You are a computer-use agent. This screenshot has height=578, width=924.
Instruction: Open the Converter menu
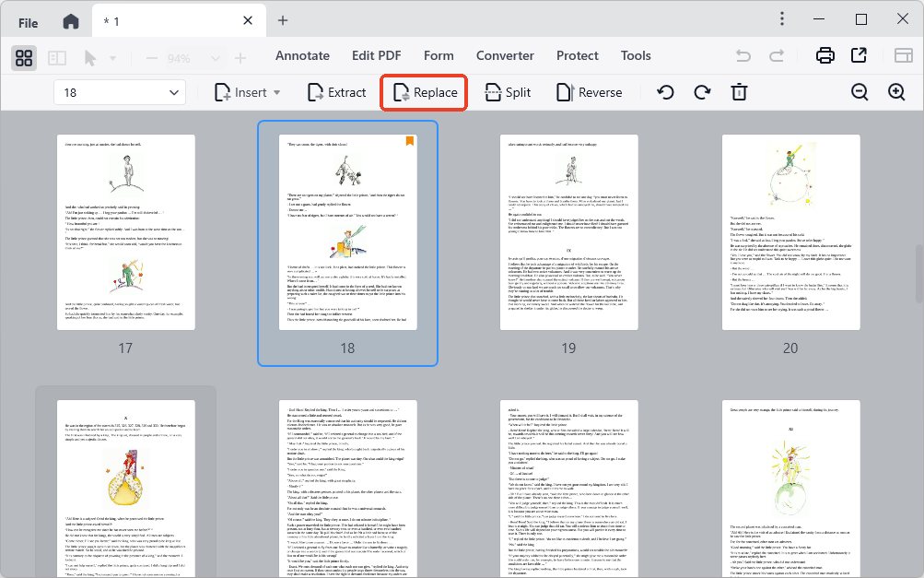(x=504, y=55)
